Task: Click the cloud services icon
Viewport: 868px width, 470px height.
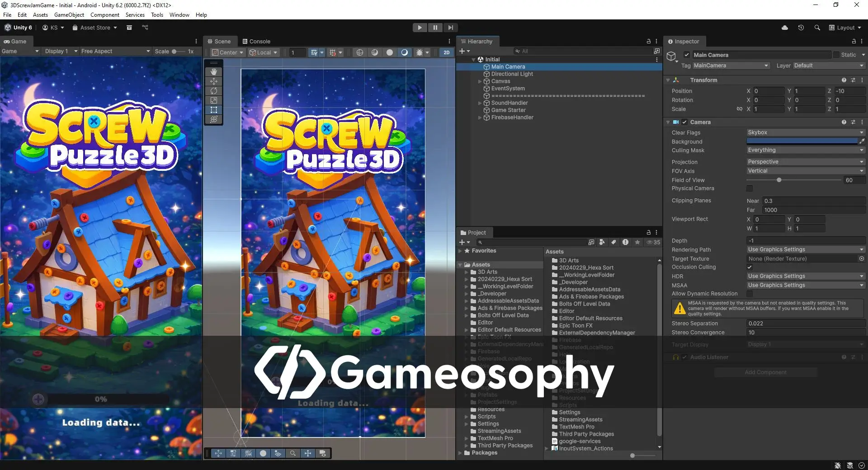Action: pyautogui.click(x=784, y=28)
